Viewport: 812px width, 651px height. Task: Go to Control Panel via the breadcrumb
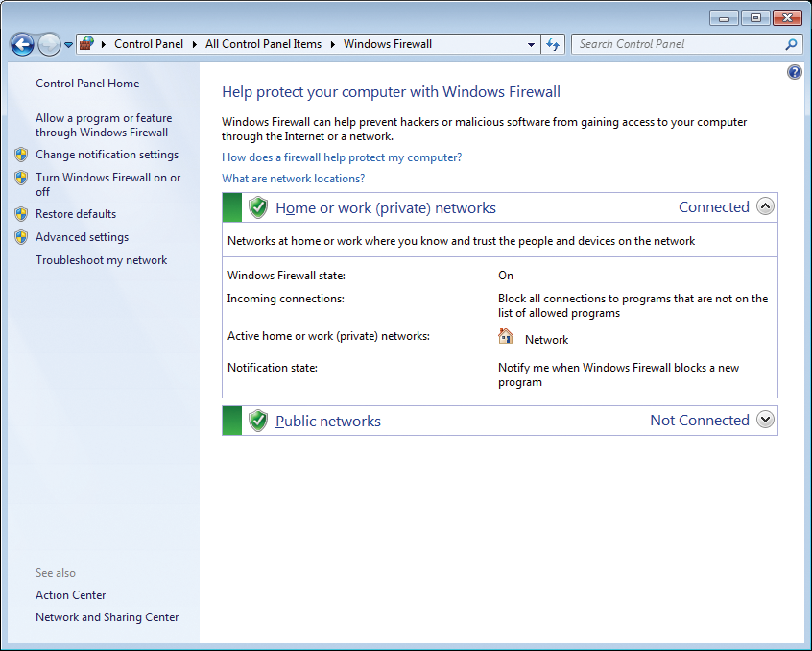tap(149, 43)
